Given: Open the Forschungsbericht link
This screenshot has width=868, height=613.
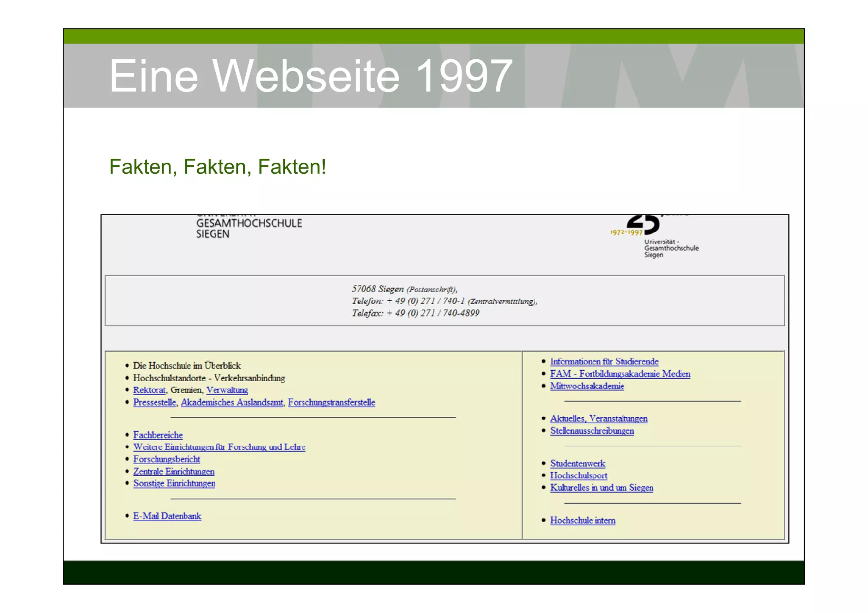Looking at the screenshot, I should [x=167, y=459].
